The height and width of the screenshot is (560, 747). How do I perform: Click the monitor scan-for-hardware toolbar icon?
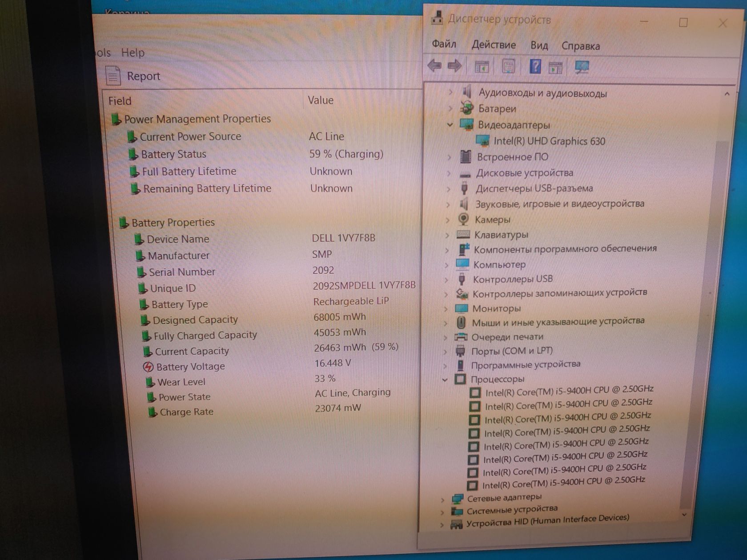tap(581, 67)
